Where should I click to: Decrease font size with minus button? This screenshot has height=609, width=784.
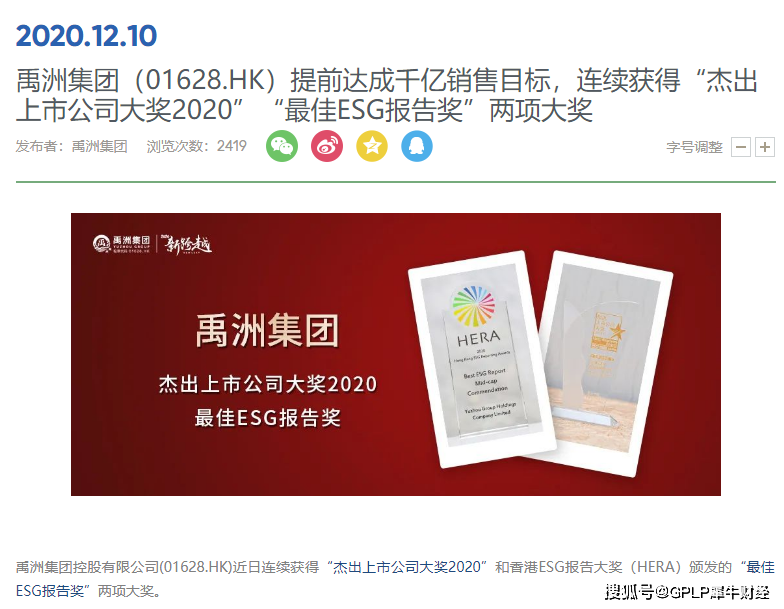click(x=741, y=147)
